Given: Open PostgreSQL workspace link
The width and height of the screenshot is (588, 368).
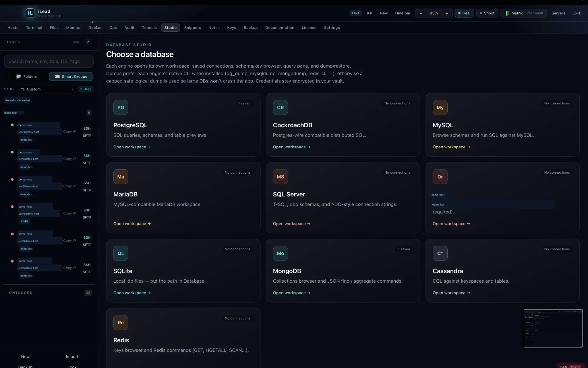Looking at the screenshot, I should [x=132, y=147].
